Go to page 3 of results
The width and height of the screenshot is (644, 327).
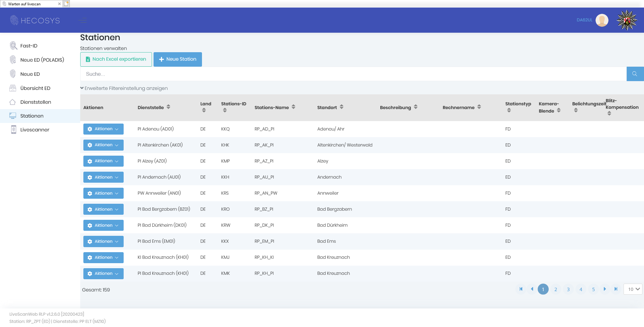click(568, 289)
